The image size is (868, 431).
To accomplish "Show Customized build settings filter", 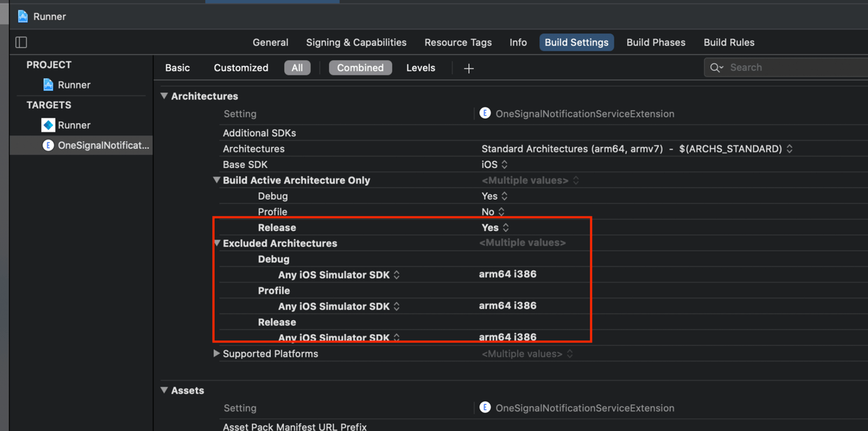I will 241,68.
